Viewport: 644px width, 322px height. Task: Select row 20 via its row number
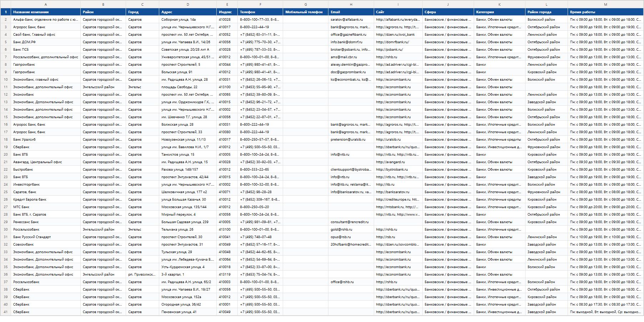(5, 155)
